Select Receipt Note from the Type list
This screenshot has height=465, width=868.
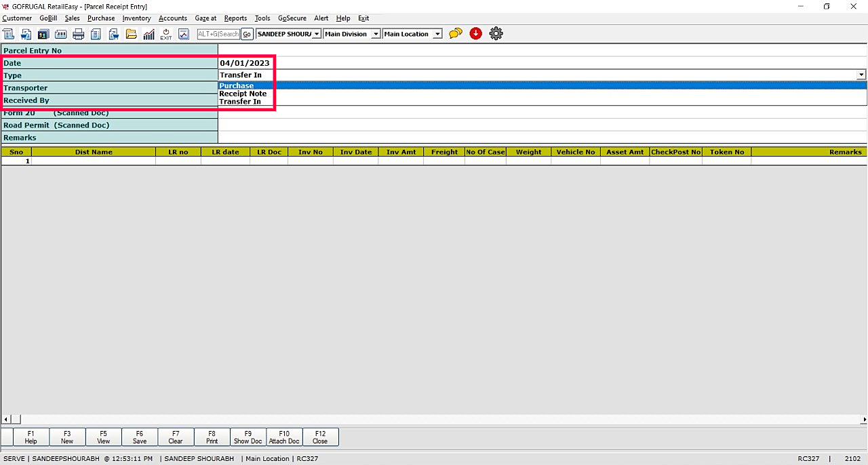coord(542,94)
